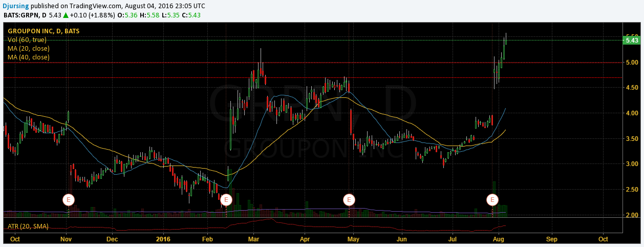Click the GROUPON INC, D, BATS title
The image size is (644, 247).
pos(44,31)
